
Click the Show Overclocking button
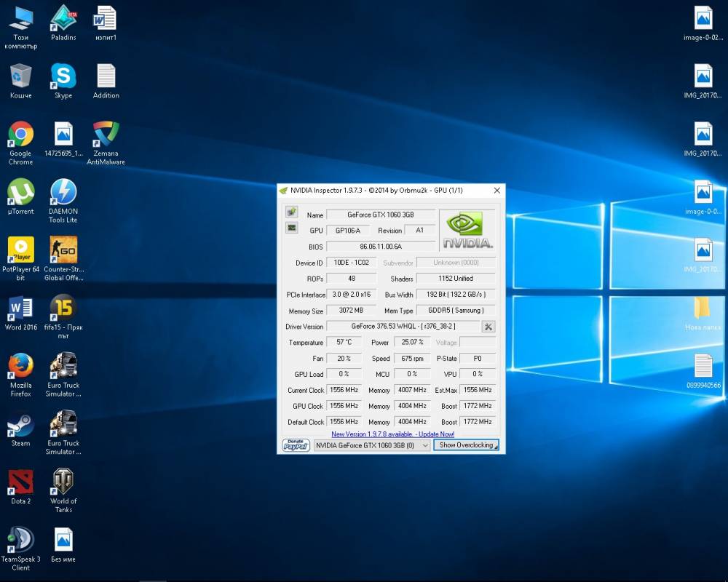(x=466, y=445)
